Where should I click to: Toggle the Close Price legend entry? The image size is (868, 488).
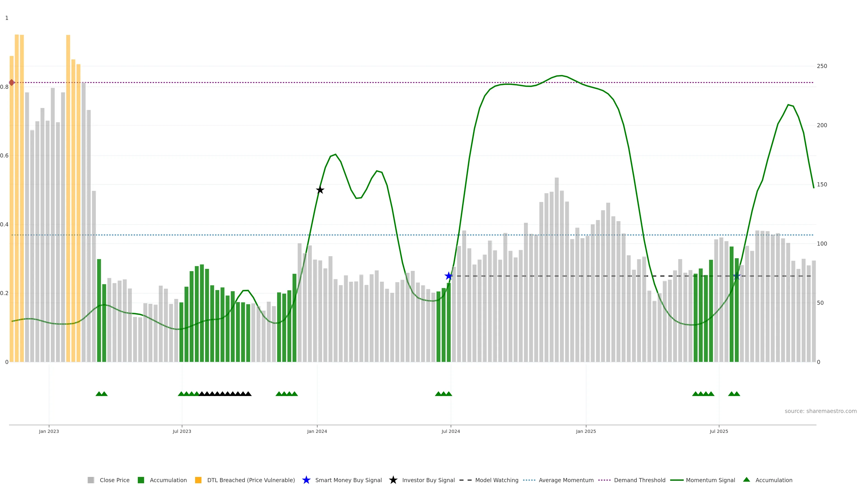click(114, 480)
